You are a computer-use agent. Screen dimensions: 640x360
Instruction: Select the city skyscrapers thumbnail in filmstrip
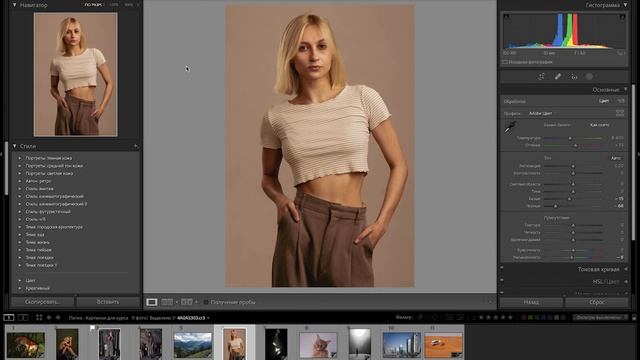[401, 345]
